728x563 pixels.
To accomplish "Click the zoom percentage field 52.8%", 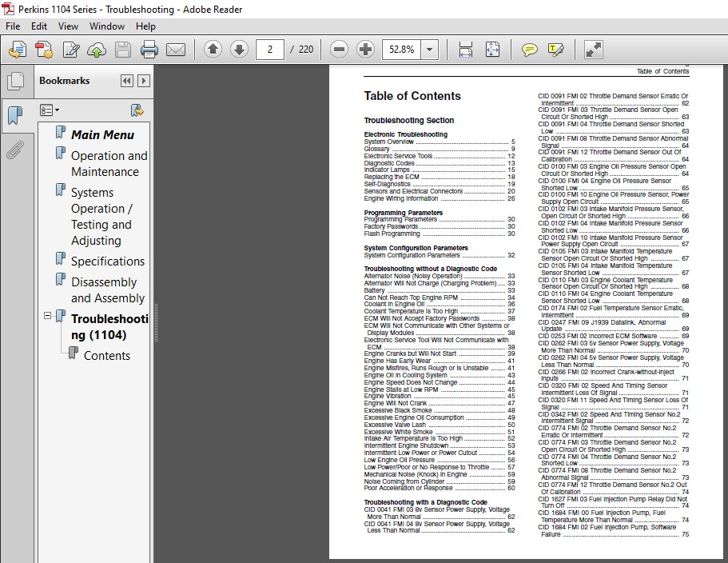I will 402,50.
